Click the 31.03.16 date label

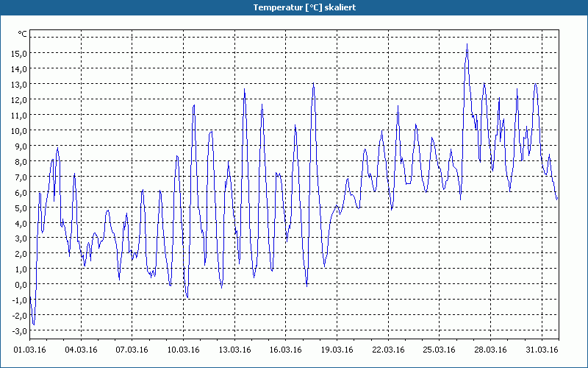541,350
